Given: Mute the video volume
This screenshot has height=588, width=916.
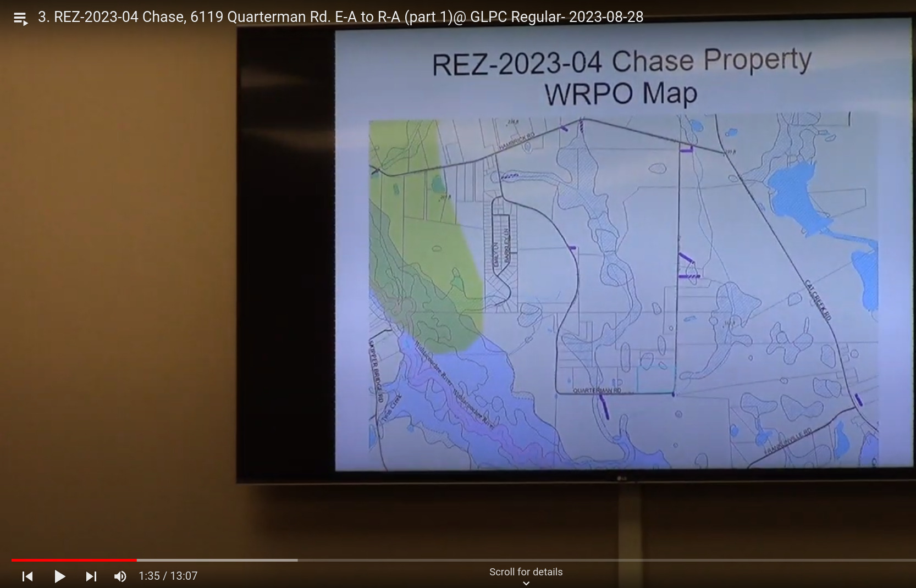Looking at the screenshot, I should (x=120, y=576).
